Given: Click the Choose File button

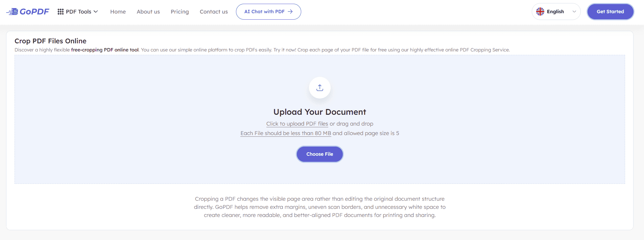Looking at the screenshot, I should (320, 154).
